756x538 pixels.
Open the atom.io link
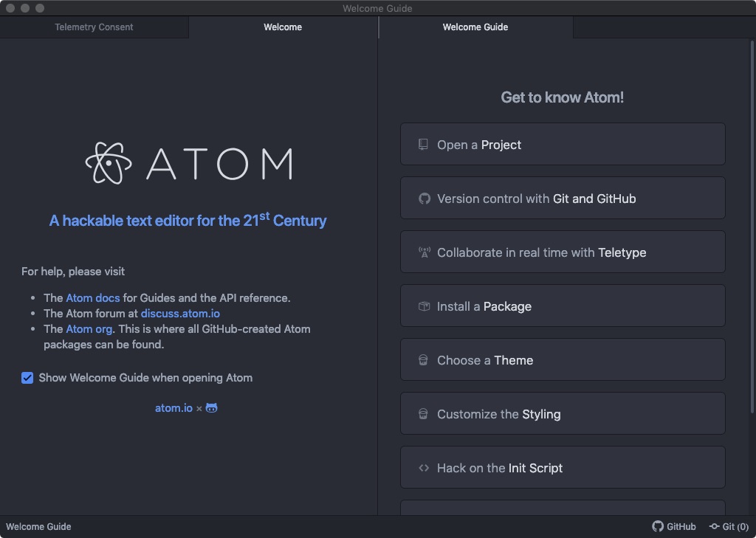(173, 408)
